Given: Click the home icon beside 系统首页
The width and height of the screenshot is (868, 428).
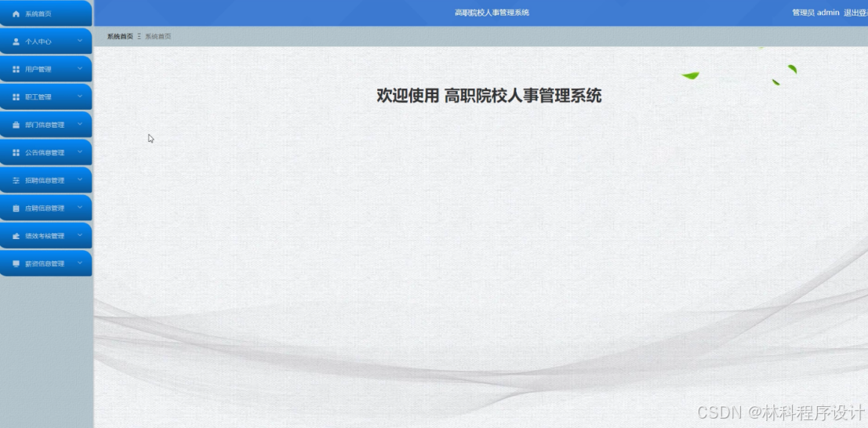Looking at the screenshot, I should tap(16, 14).
